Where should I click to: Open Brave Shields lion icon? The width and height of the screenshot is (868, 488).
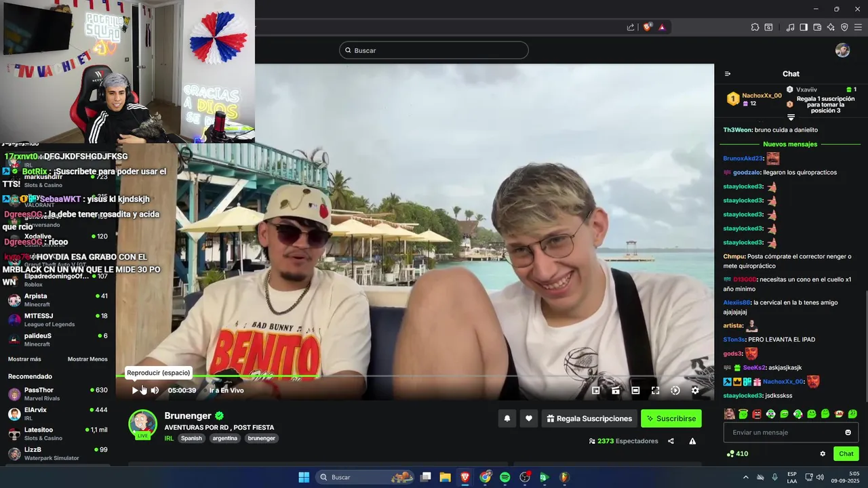(x=648, y=27)
